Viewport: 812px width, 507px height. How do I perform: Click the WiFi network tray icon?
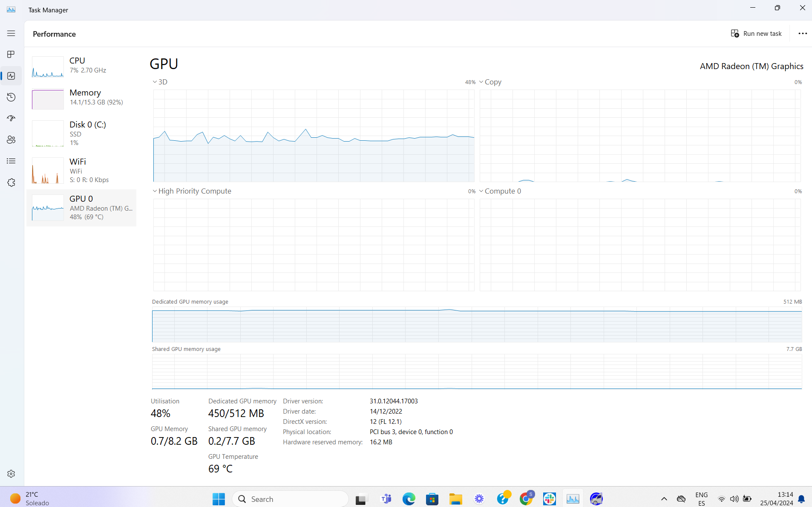point(722,499)
